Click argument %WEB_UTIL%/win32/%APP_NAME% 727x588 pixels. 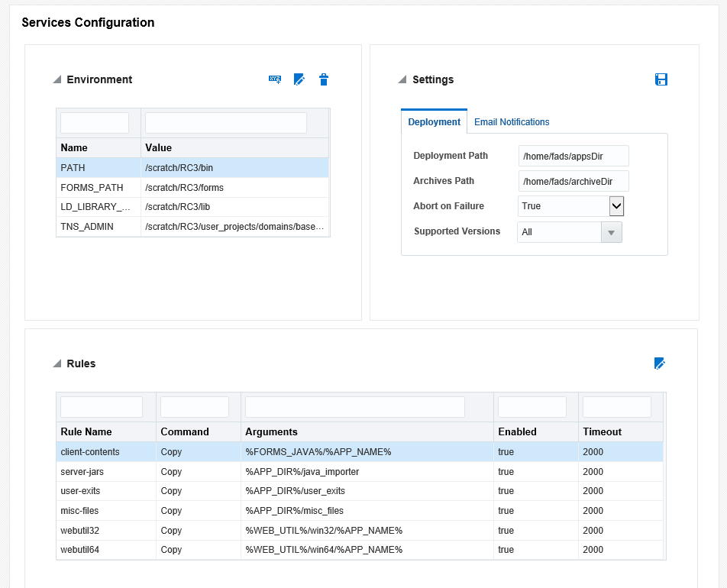point(324,531)
